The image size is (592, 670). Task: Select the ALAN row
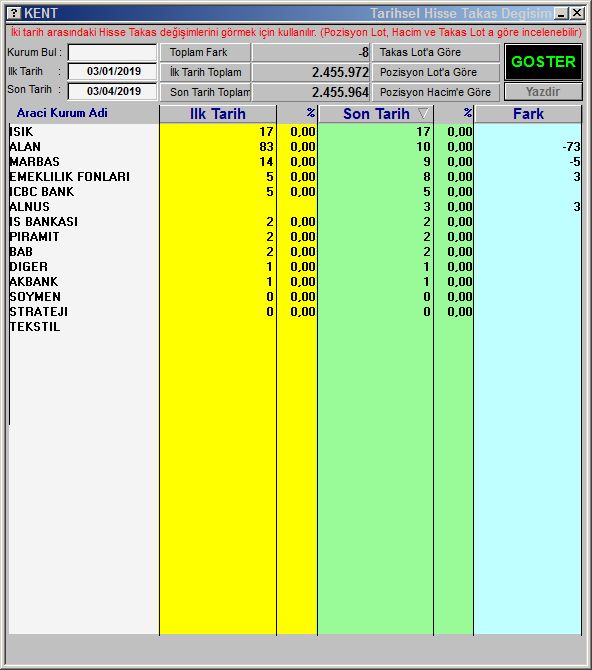pos(295,147)
